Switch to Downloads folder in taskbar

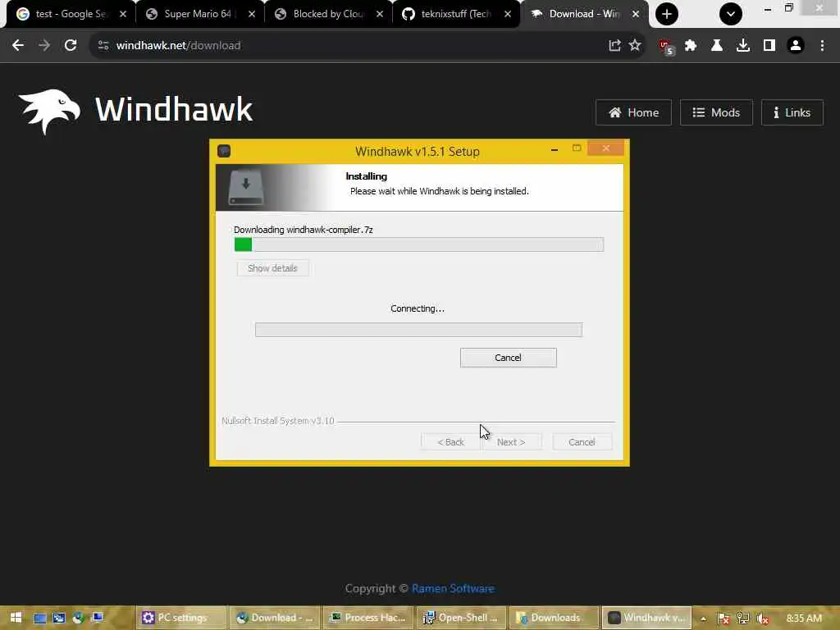tap(554, 618)
